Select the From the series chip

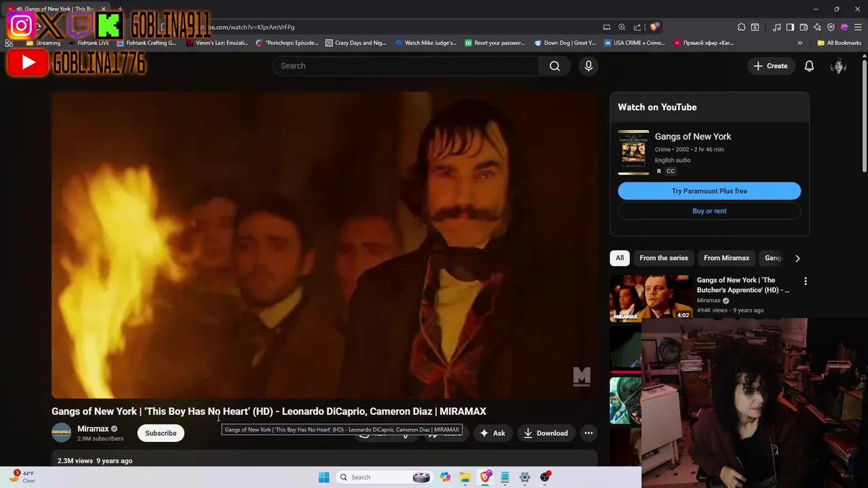664,258
